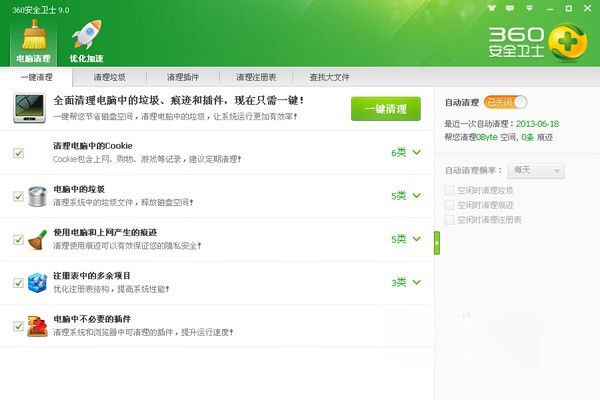600x400 pixels.
Task: Check 空闲时清理注册表 option
Action: [450, 219]
